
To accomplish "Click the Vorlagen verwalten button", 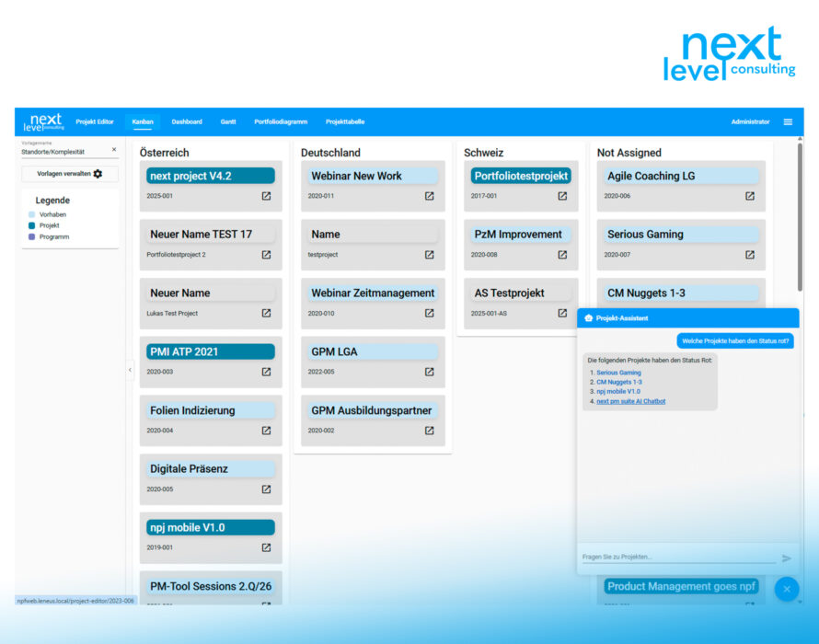I will point(70,174).
